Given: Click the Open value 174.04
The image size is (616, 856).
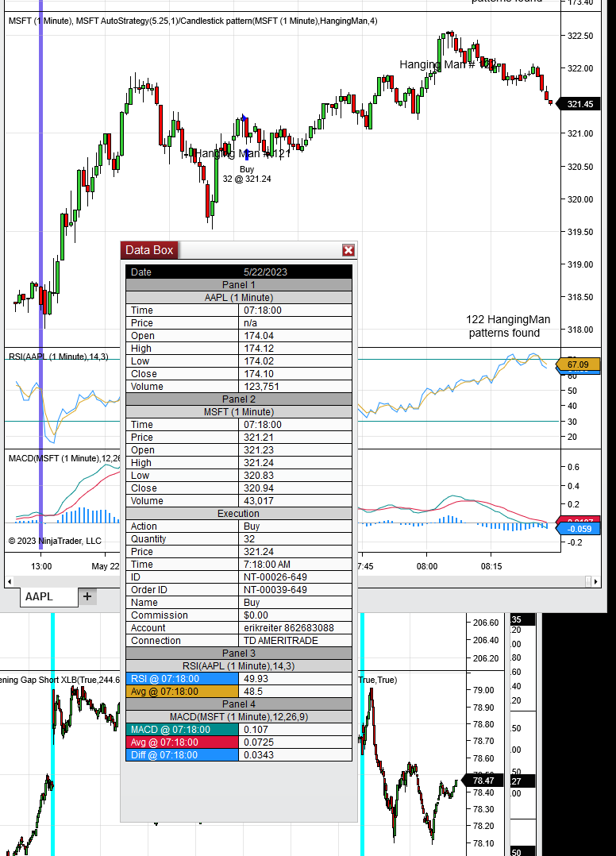Looking at the screenshot, I should click(x=259, y=335).
